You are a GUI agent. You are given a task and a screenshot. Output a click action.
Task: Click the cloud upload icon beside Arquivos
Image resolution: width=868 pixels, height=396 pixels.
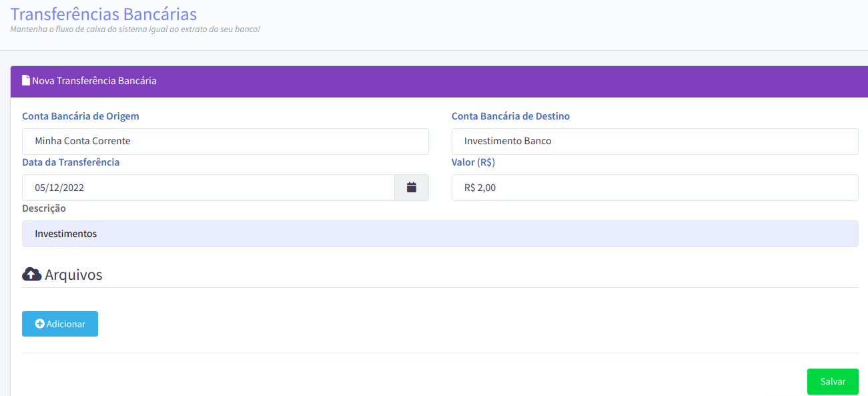click(32, 274)
